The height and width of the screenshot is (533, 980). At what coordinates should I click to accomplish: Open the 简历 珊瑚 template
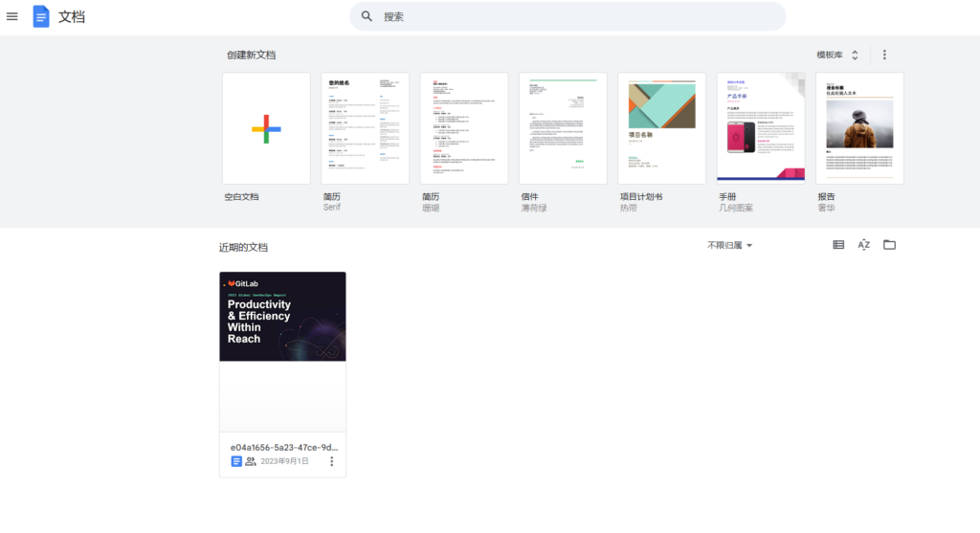coord(464,128)
